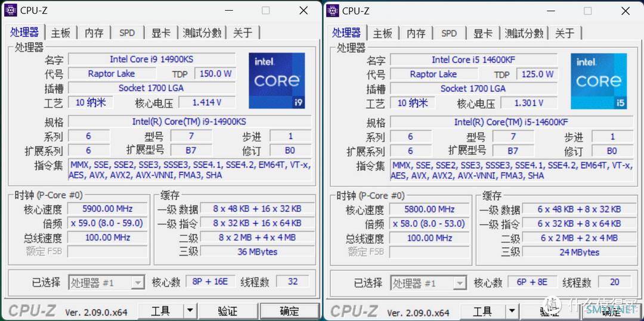Click L1 data 6 x 48 KB + 8 x 32 KB
Image resolution: width=644 pixels, height=321 pixels.
pos(579,208)
